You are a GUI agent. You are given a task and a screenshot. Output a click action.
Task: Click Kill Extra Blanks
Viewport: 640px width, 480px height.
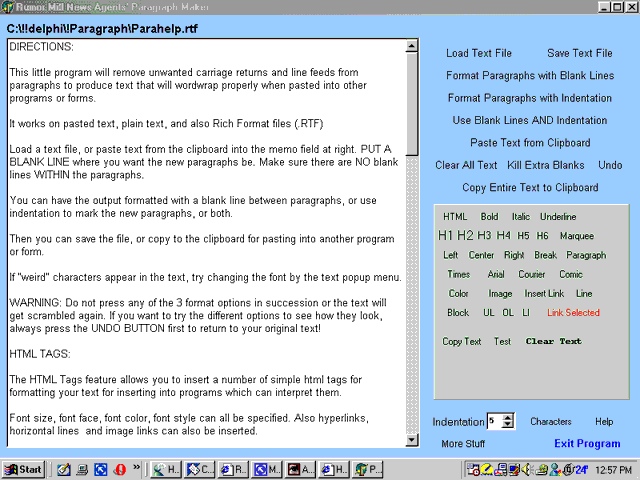(x=546, y=165)
